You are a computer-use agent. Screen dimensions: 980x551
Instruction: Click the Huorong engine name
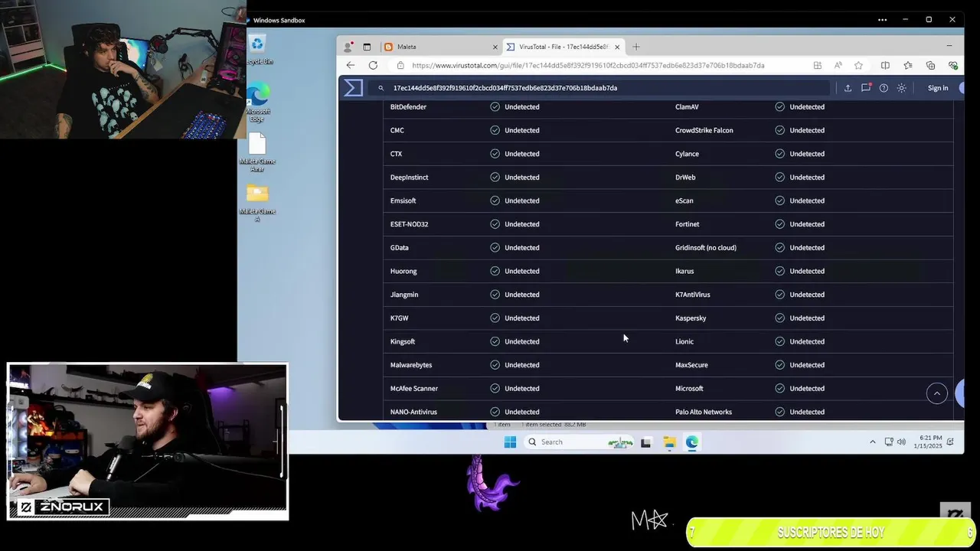403,271
